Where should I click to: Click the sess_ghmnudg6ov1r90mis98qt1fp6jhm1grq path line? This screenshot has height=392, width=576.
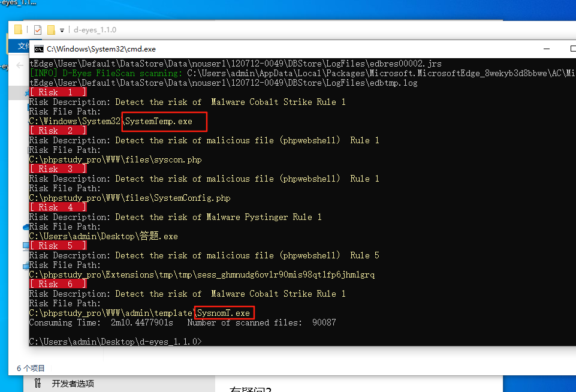point(201,275)
